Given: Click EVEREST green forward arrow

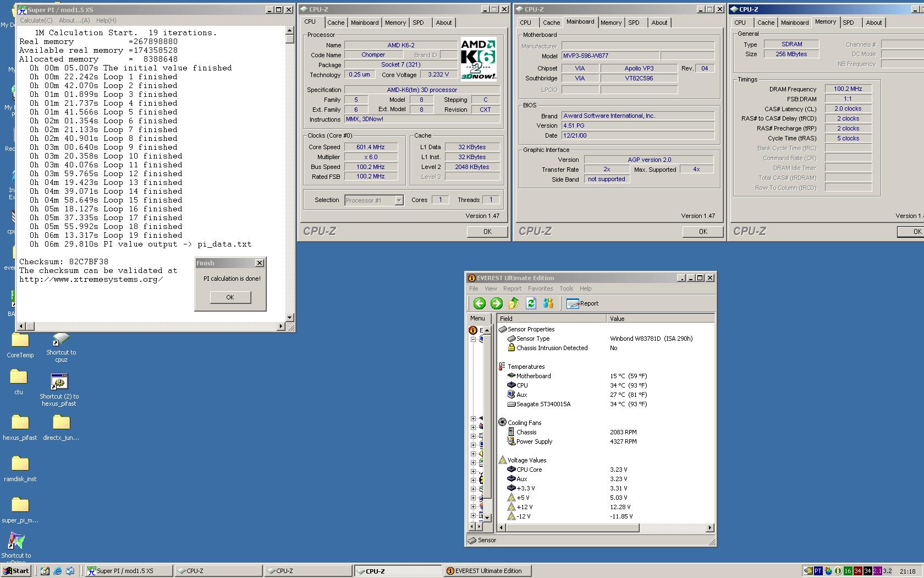Looking at the screenshot, I should click(x=496, y=303).
